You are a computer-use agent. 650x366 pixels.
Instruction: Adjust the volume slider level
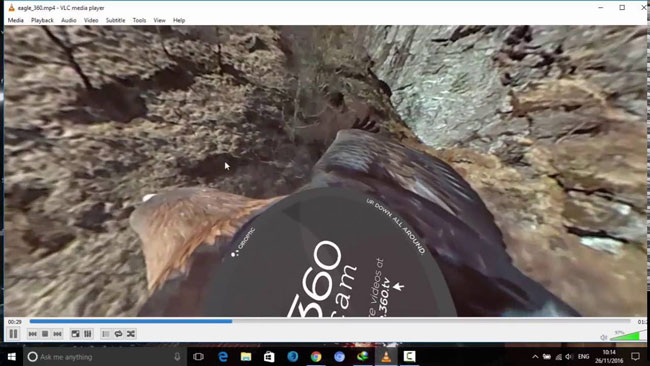coord(627,335)
